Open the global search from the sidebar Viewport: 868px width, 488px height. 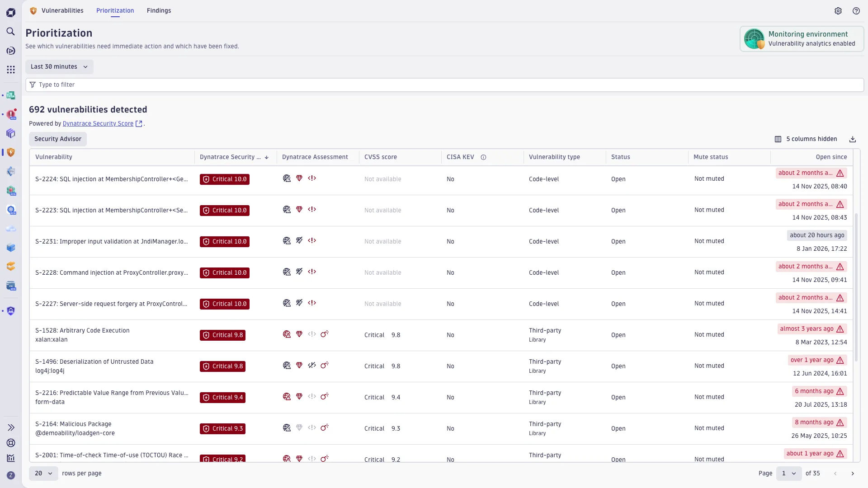[x=11, y=32]
